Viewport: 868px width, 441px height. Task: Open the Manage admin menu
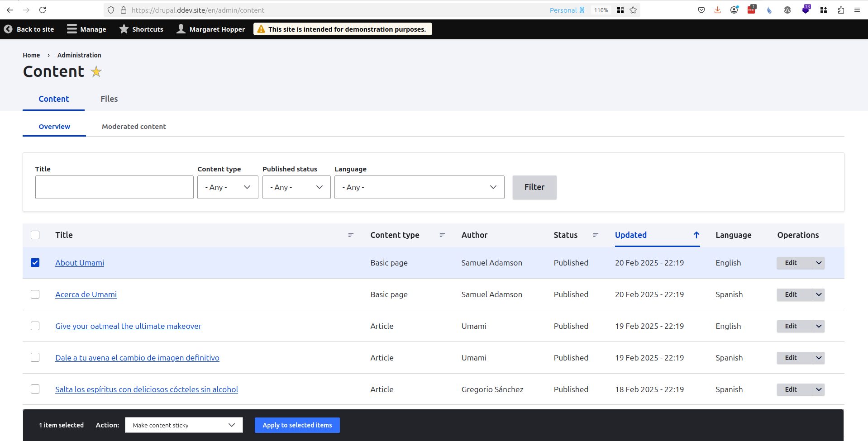click(86, 29)
